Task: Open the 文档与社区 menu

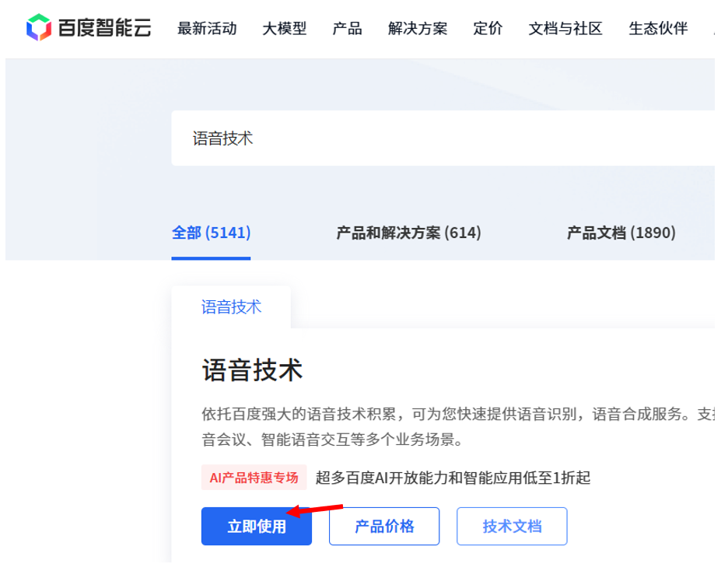Action: (565, 28)
